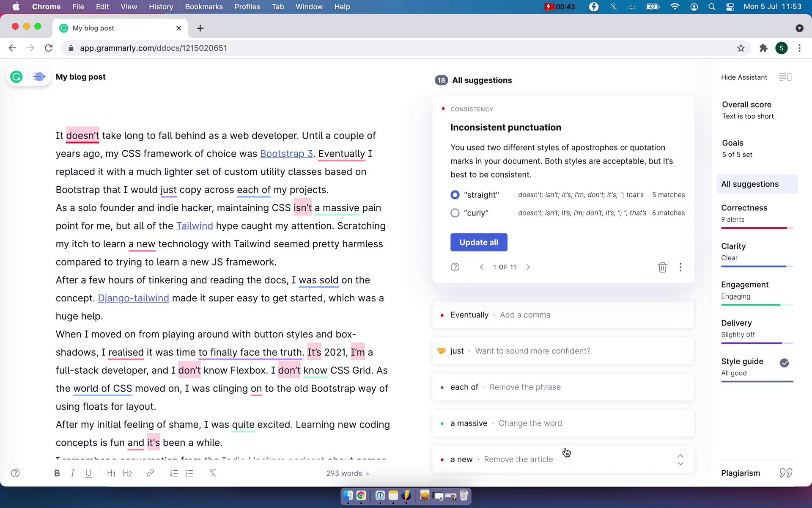The height and width of the screenshot is (508, 812).
Task: Toggle bold formatting in the editor toolbar
Action: click(x=57, y=473)
